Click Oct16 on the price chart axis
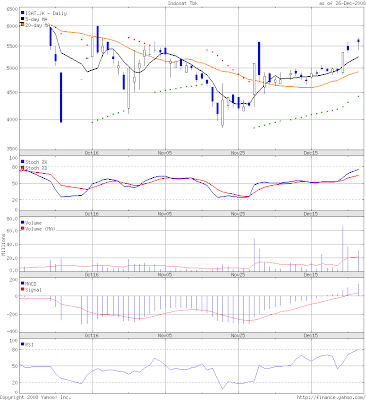This screenshot has height=400, width=366. coord(92,153)
